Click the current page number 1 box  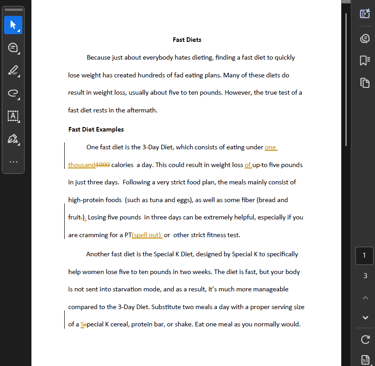pyautogui.click(x=364, y=255)
